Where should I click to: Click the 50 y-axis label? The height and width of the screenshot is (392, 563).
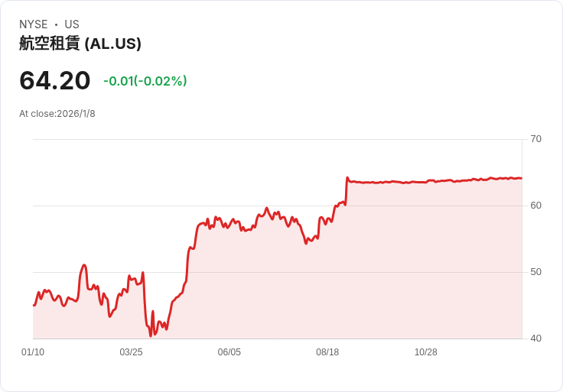536,272
